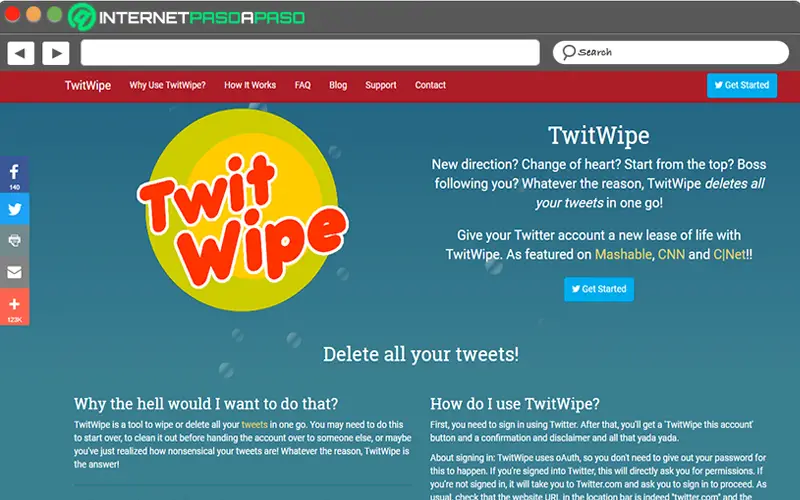Click the yellow tweets link in paragraph

point(254,424)
